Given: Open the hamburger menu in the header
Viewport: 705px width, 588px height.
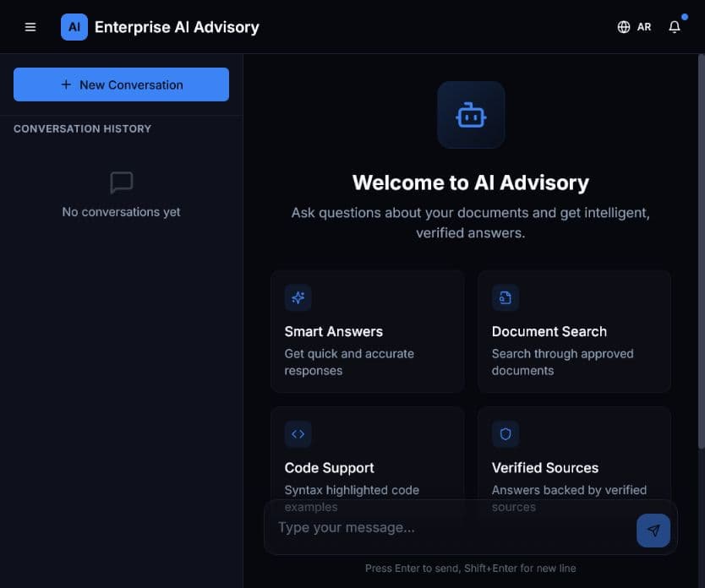Looking at the screenshot, I should click(x=30, y=27).
